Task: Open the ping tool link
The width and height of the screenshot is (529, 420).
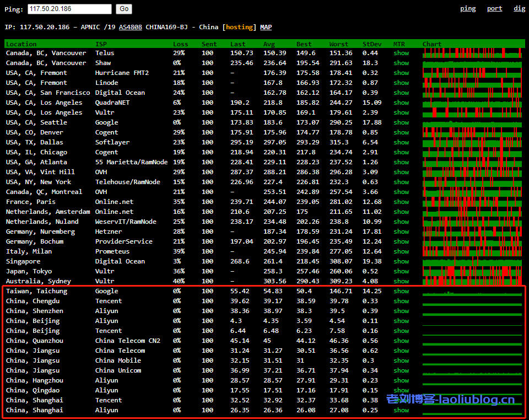Action: [468, 9]
